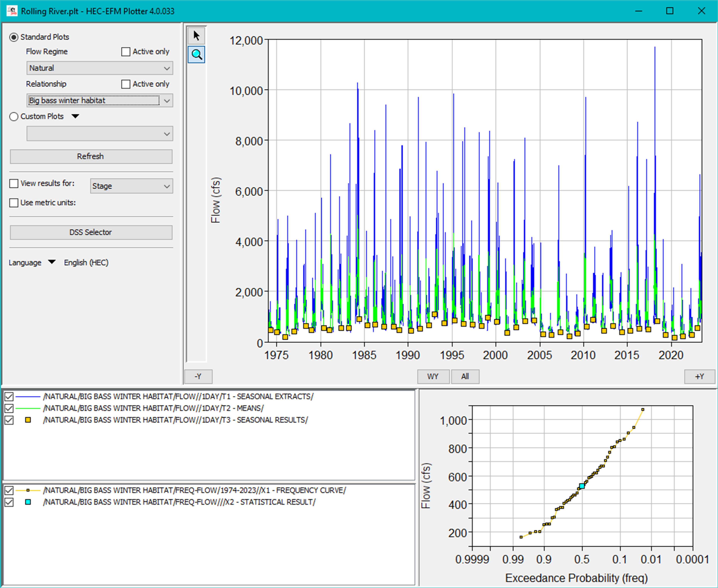
Task: Select the Custom Plots radio button
Action: [14, 117]
